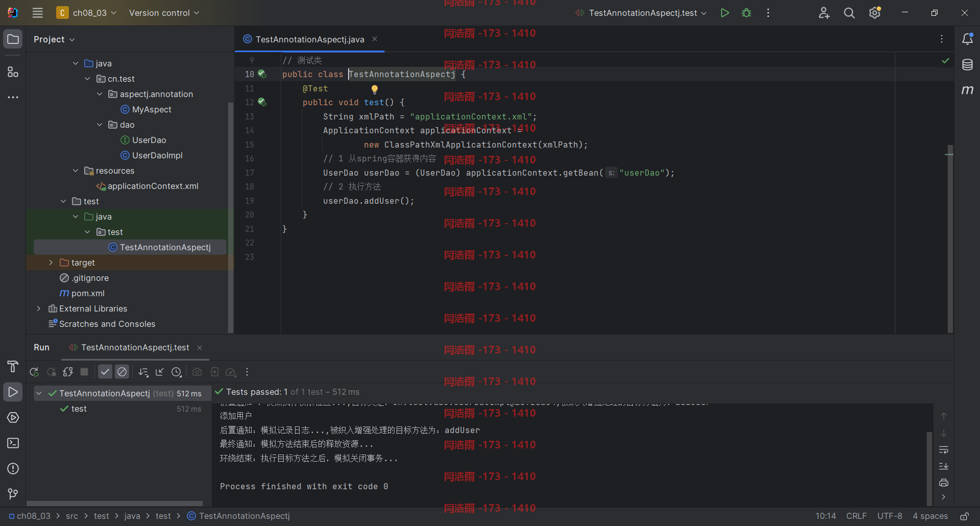Toggle Show Passed tests checkmark

click(105, 372)
